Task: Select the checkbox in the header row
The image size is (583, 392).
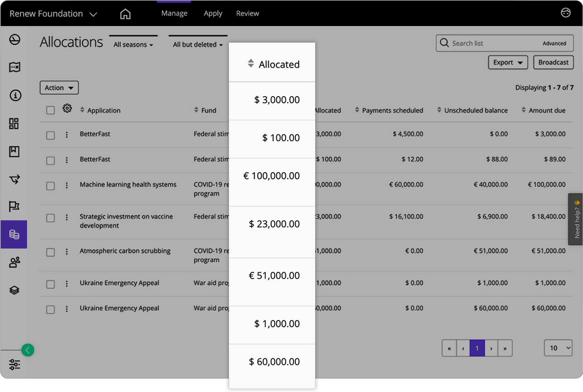Action: point(50,110)
